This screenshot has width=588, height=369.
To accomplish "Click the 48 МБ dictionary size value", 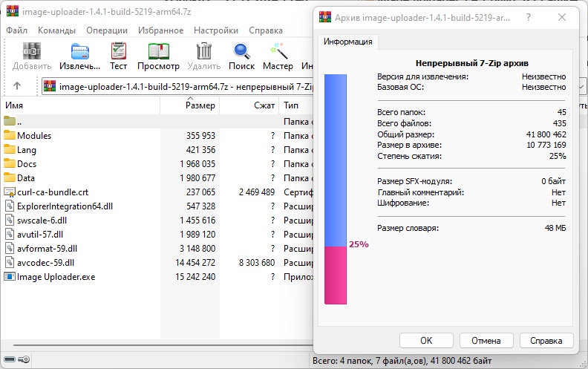I will (x=555, y=228).
